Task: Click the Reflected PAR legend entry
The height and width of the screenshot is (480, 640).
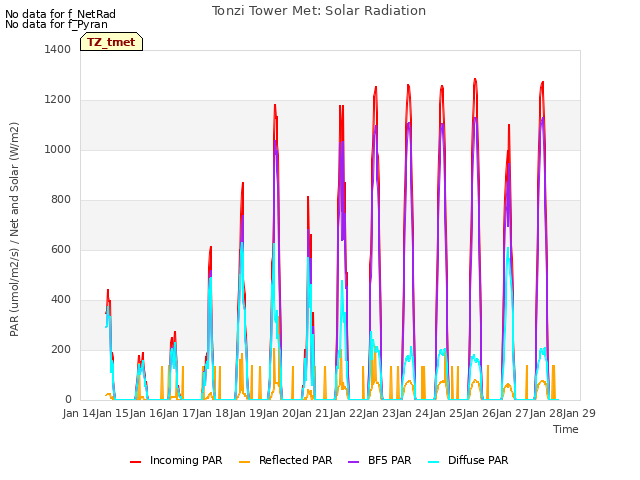Action: [x=285, y=460]
